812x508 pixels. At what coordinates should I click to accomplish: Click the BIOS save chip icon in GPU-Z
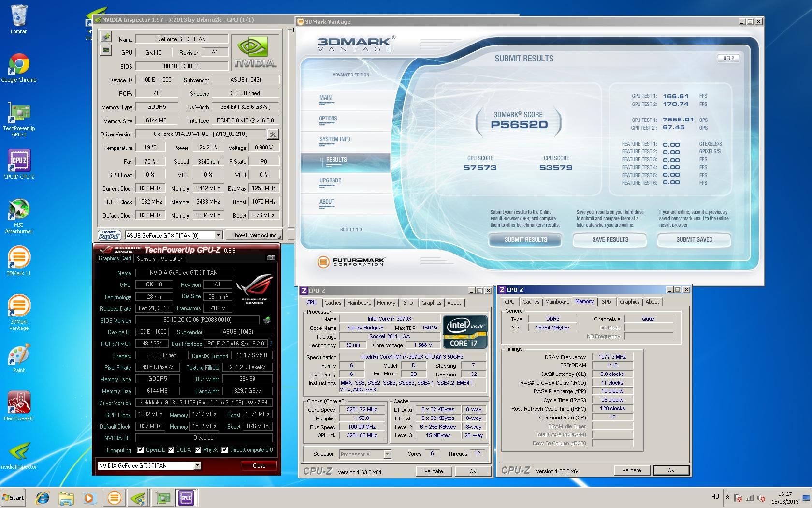(266, 320)
